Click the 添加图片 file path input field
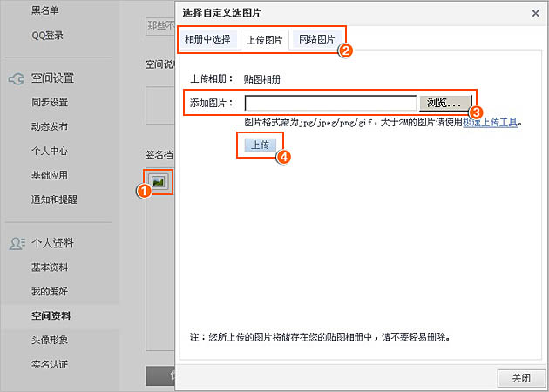Image resolution: width=549 pixels, height=392 pixels. tap(330, 103)
